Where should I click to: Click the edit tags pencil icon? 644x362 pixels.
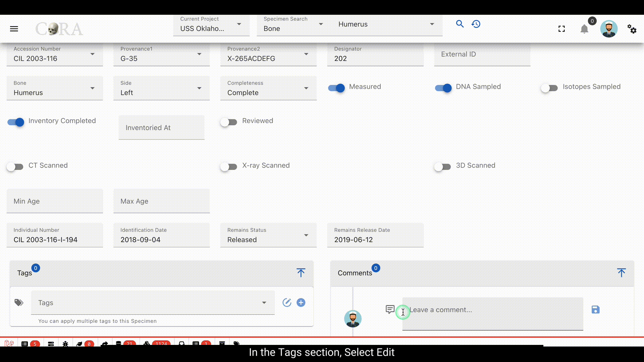[x=287, y=303]
